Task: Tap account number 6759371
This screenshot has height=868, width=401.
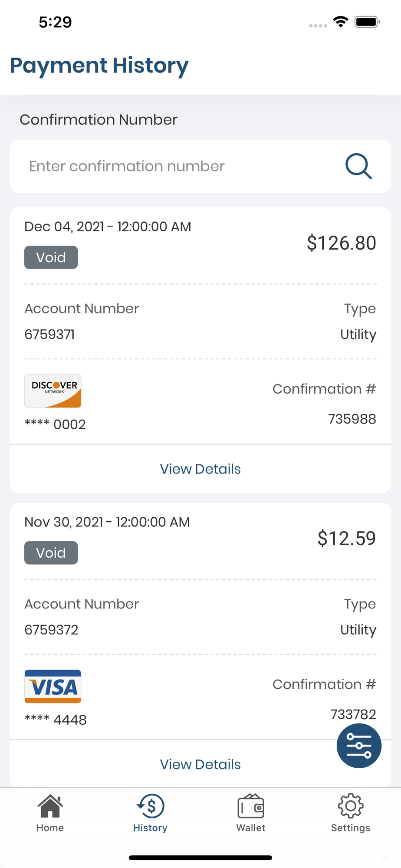Action: (x=49, y=335)
